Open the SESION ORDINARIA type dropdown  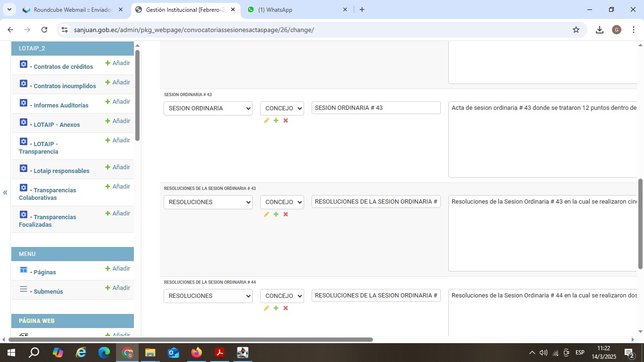pos(208,108)
